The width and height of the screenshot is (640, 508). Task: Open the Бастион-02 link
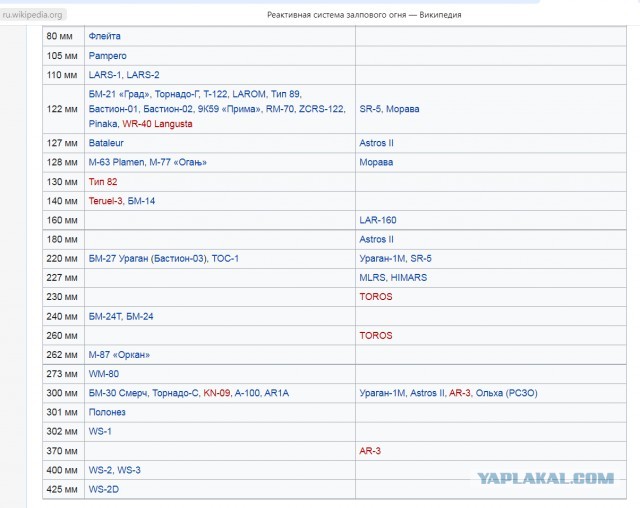[168, 109]
